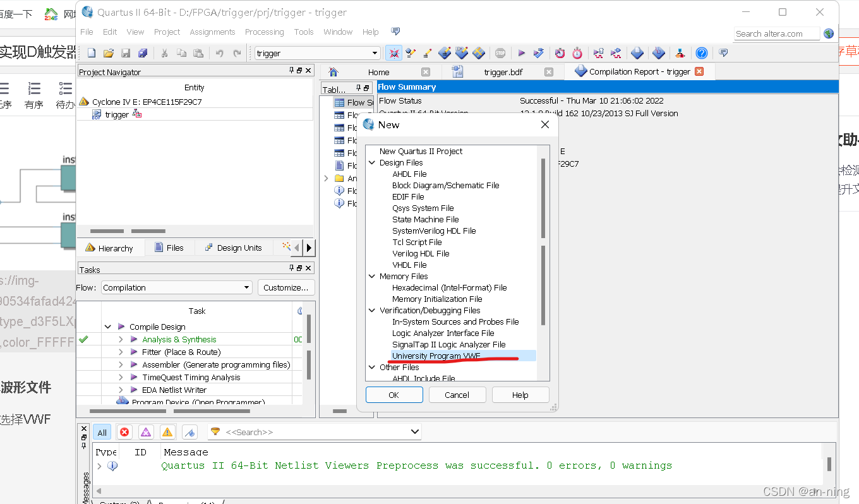Click the Paste clipboard toolbar icon

point(198,53)
